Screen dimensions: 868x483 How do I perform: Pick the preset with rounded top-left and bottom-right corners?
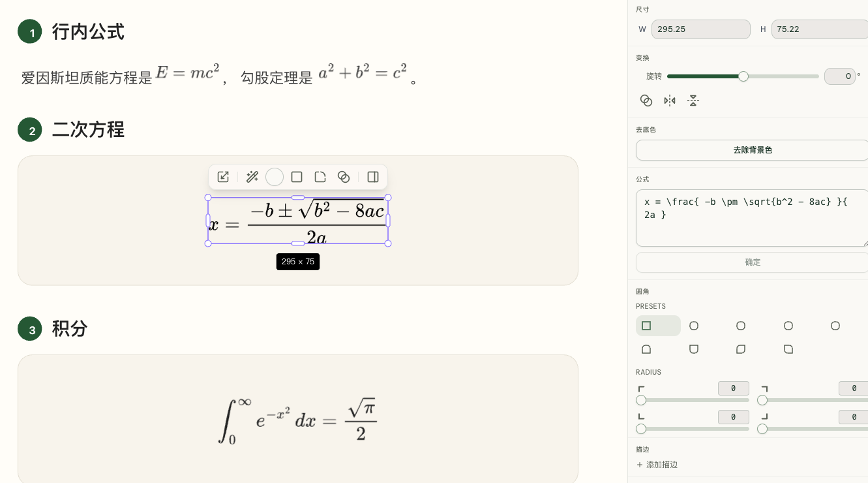[x=741, y=349]
